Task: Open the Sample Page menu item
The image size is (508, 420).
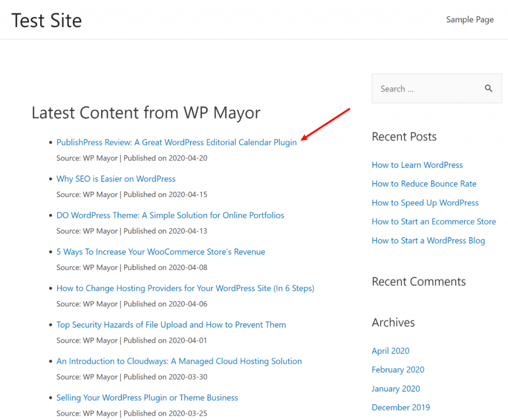Action: point(470,19)
